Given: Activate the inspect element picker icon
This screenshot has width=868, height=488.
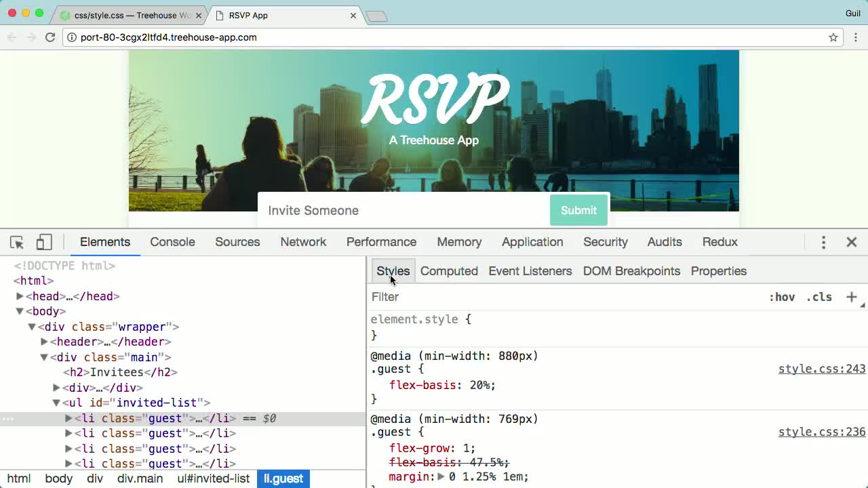Looking at the screenshot, I should (x=17, y=242).
